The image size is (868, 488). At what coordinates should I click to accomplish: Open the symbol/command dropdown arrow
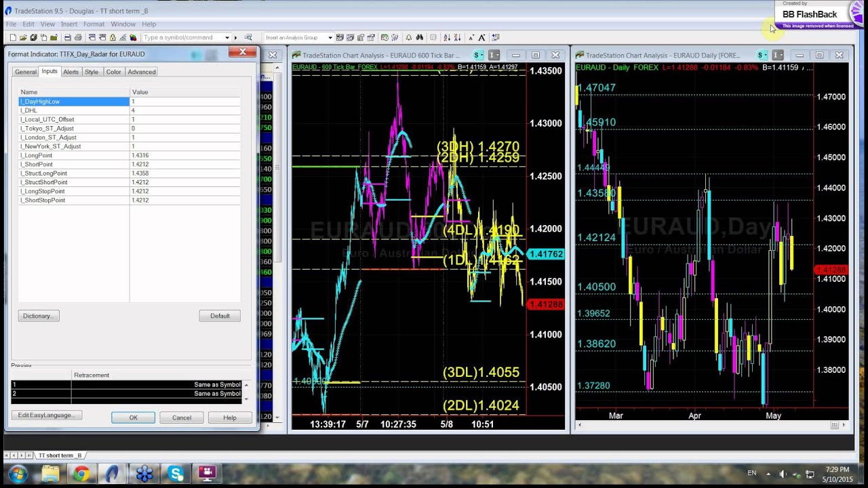pyautogui.click(x=227, y=37)
